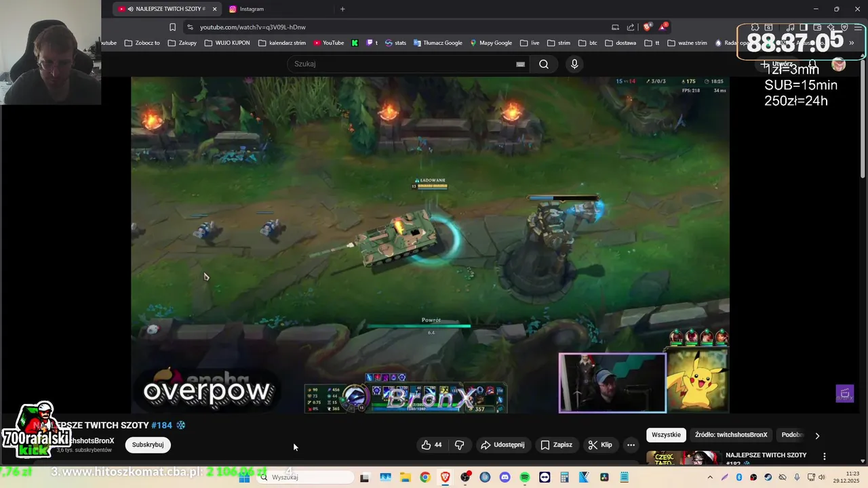The height and width of the screenshot is (488, 868).
Task: Start voice search with microphone icon
Action: [x=574, y=64]
